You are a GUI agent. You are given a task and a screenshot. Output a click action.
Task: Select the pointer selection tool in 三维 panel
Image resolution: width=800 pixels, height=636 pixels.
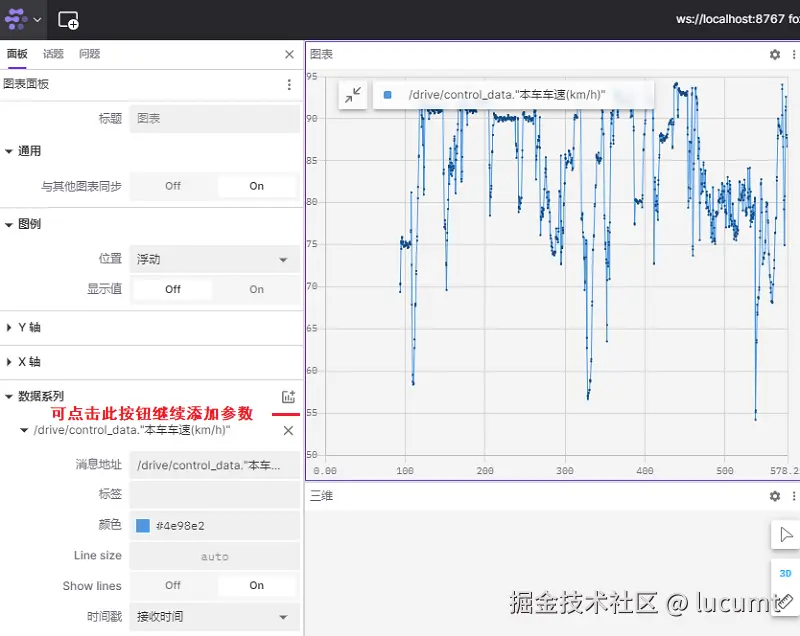pos(786,534)
